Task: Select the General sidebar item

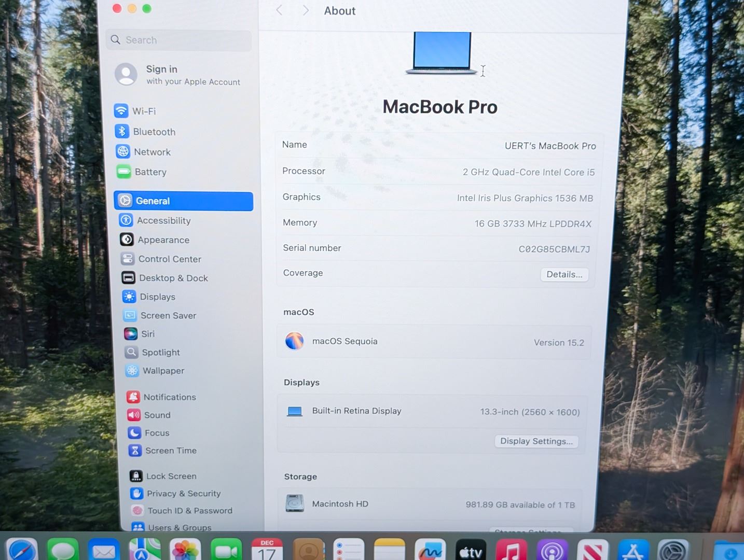Action: 183,201
